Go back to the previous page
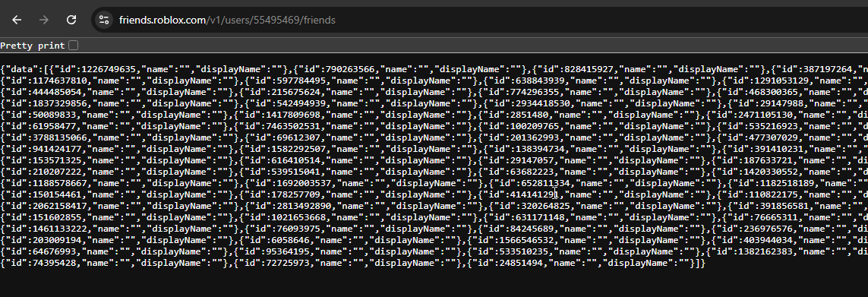 pos(17,20)
